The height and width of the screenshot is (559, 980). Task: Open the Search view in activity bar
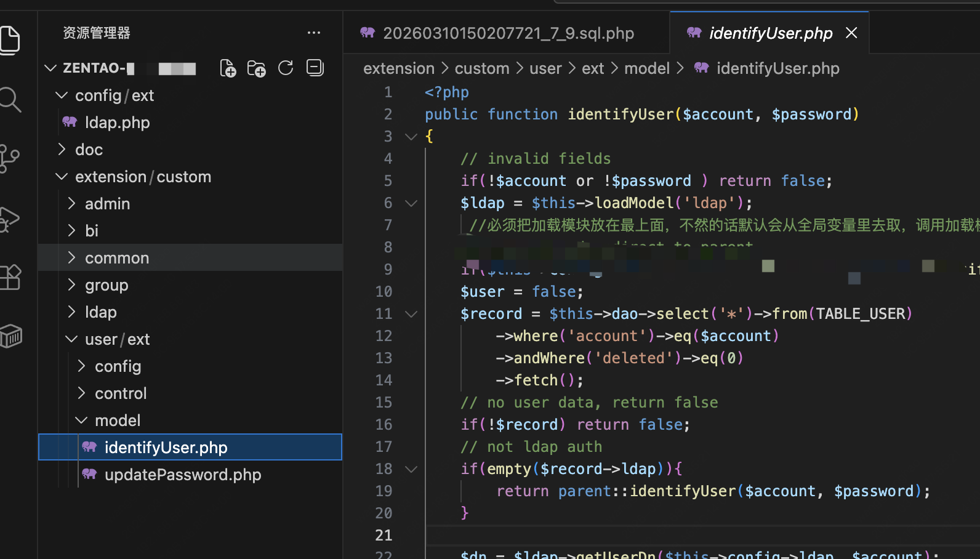pyautogui.click(x=10, y=99)
